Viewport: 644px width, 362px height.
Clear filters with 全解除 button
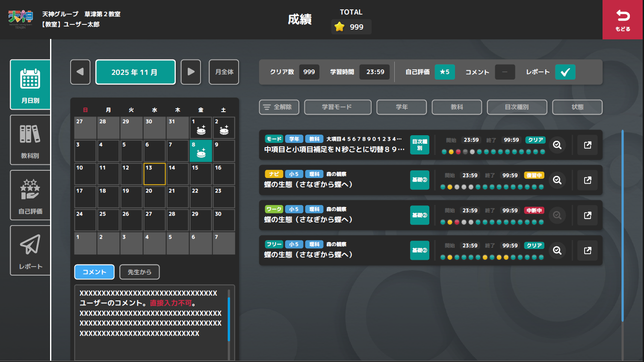[x=279, y=107]
